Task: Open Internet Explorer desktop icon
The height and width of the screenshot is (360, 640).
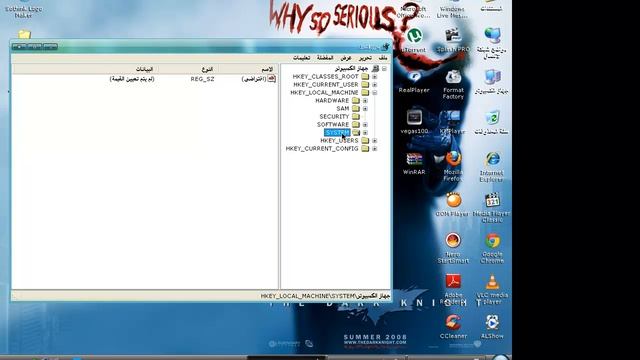Action: coord(492,167)
